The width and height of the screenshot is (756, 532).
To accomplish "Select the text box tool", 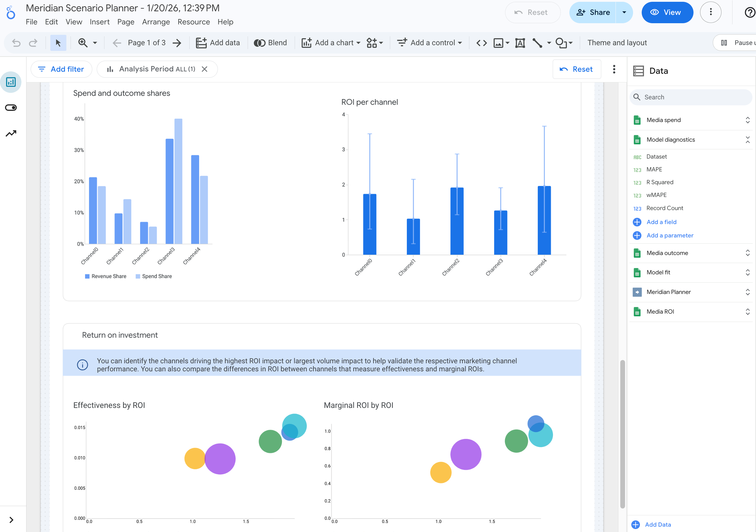I will (x=520, y=43).
